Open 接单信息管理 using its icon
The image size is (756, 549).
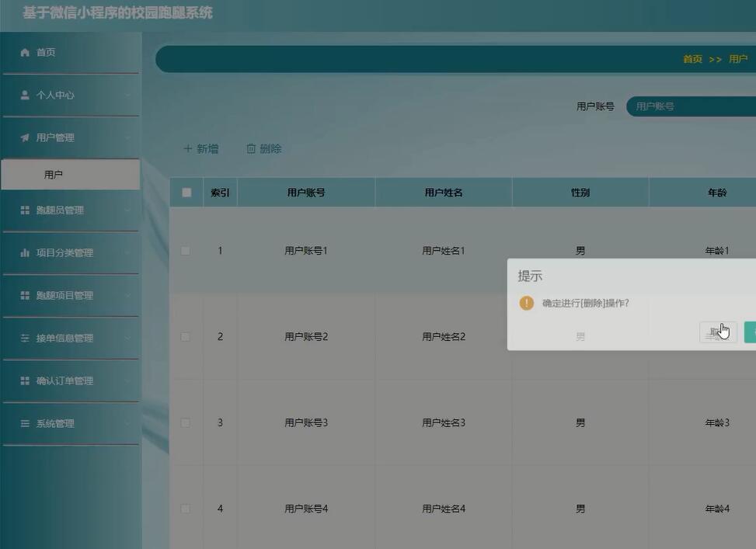coord(24,337)
